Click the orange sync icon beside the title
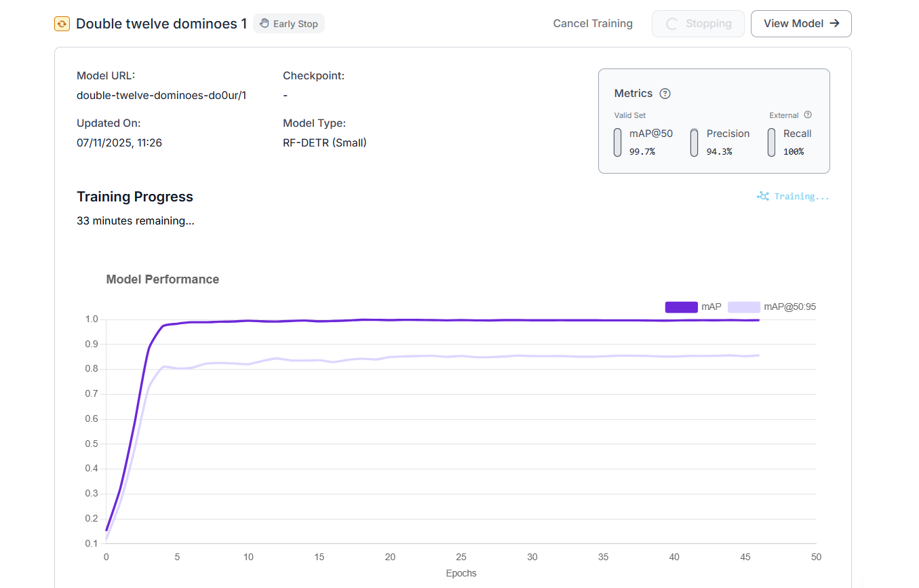 pos(62,24)
